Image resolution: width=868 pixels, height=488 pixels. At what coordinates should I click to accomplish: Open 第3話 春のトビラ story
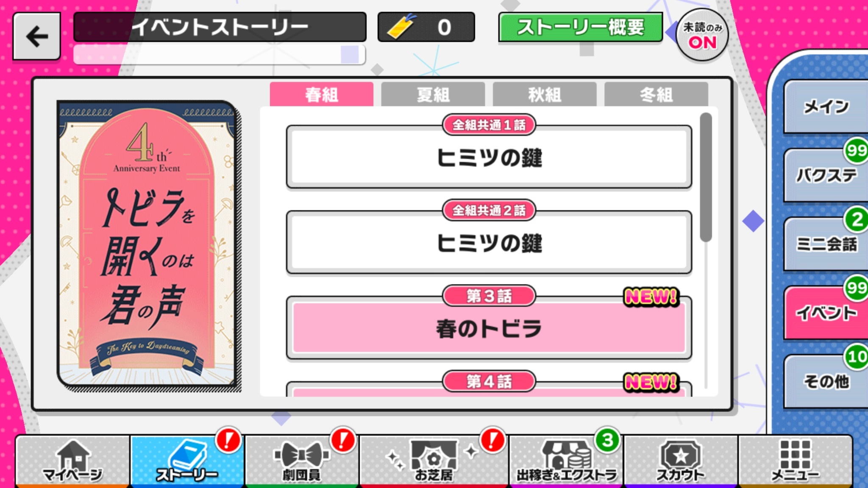tap(489, 328)
